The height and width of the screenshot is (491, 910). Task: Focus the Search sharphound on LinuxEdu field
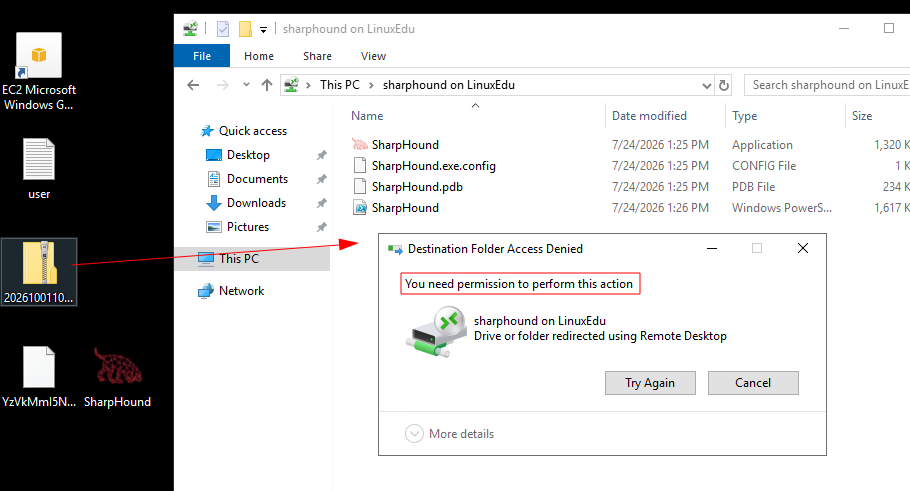tap(827, 85)
